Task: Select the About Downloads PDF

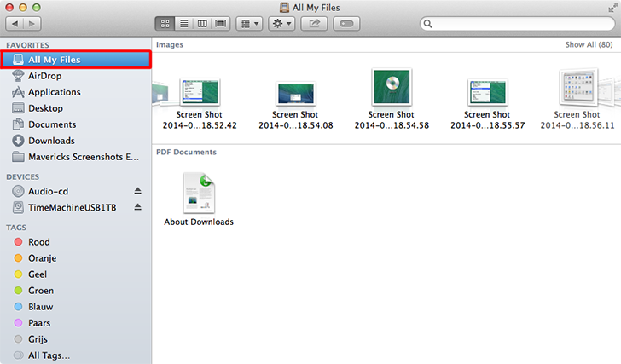Action: 199,199
